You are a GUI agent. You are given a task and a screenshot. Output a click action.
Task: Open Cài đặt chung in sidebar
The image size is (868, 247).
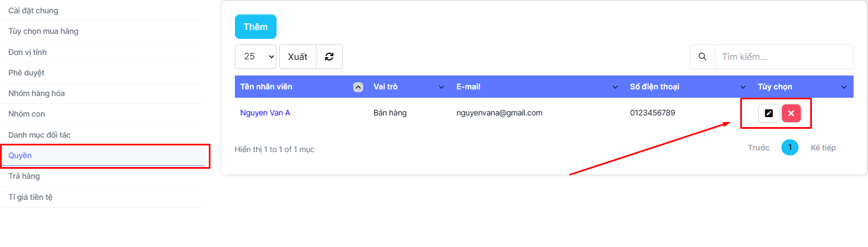(33, 11)
